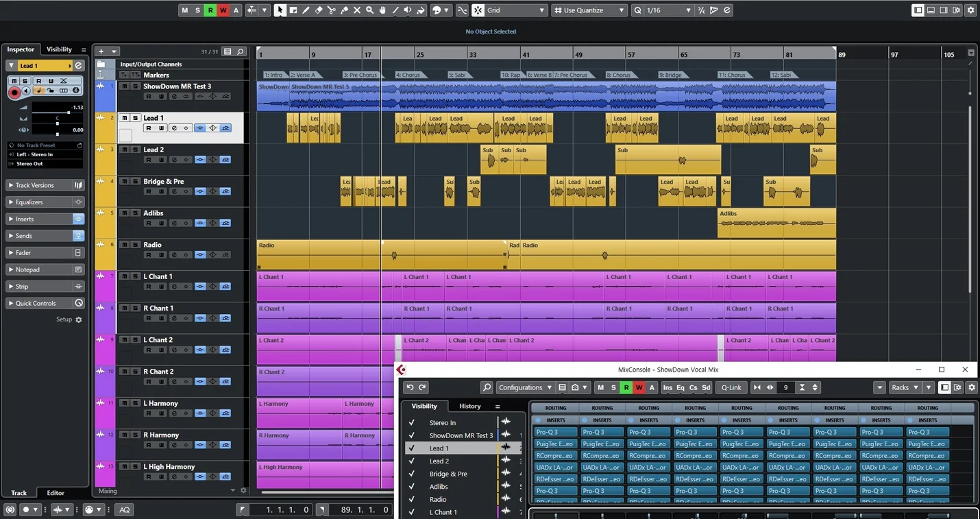Open the Configurations dropdown in MixConsole

pos(524,387)
